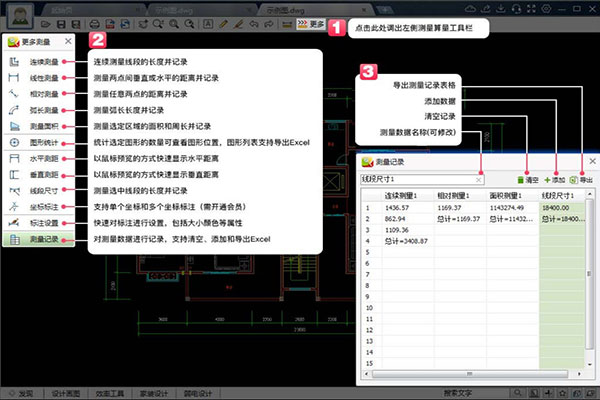Click the save-as icon in toolbar
The width and height of the screenshot is (600, 400).
[76, 24]
